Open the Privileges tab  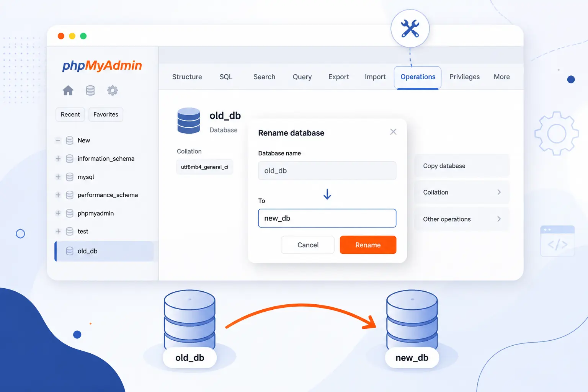tap(464, 77)
